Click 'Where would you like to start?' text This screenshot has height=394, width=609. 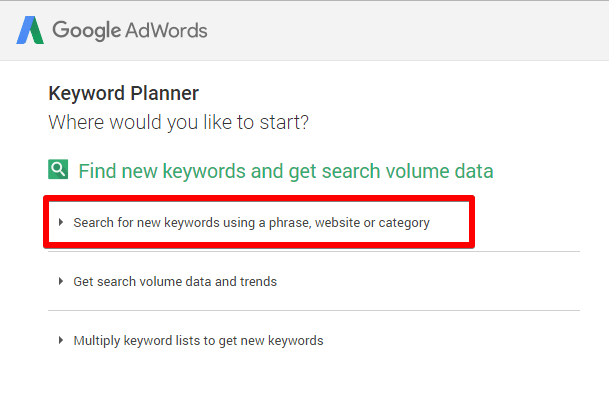coord(179,122)
